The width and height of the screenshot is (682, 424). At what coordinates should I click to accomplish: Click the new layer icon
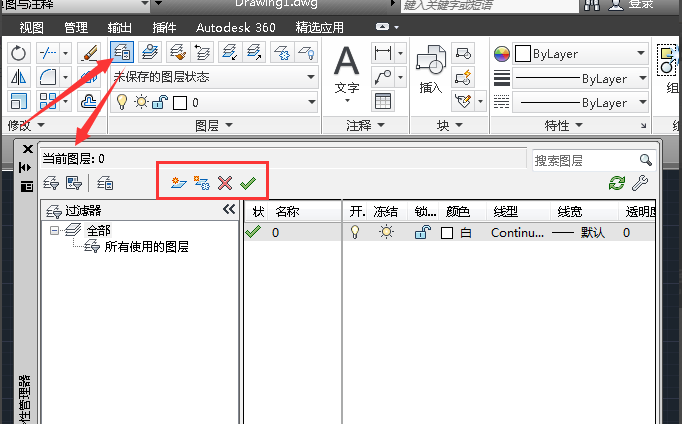(x=178, y=183)
